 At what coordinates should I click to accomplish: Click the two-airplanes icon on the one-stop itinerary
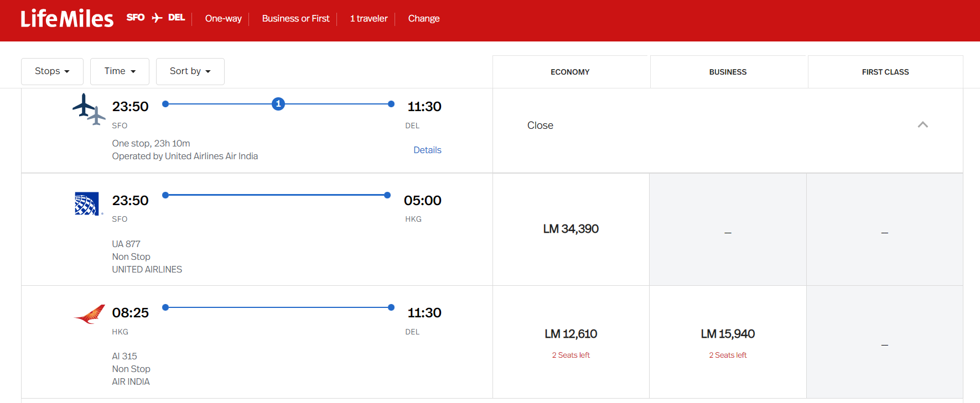[89, 109]
